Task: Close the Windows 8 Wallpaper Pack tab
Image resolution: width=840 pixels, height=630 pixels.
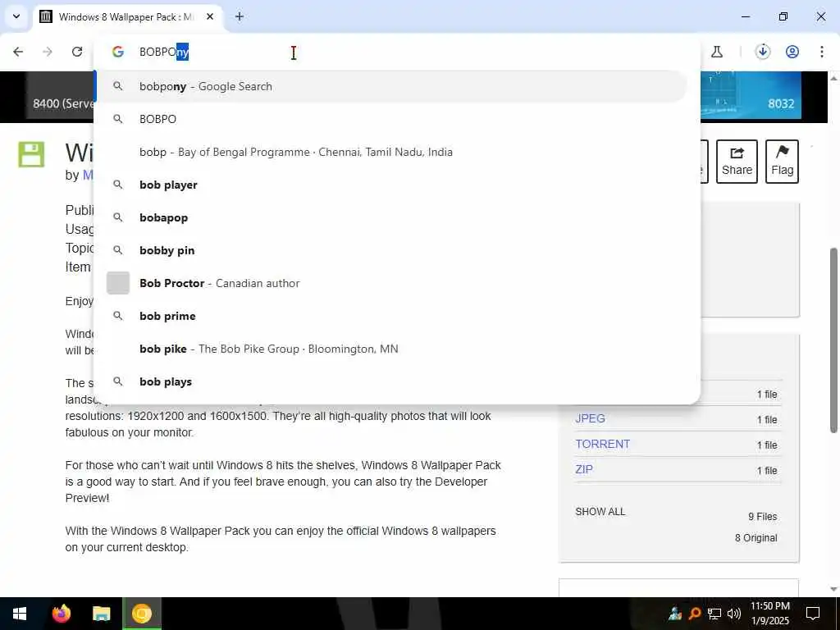Action: 210,16
